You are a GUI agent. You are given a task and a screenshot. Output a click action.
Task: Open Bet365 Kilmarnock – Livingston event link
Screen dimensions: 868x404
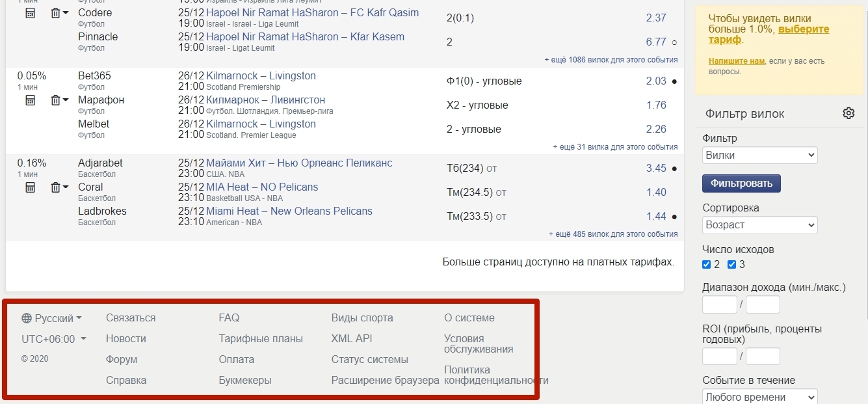click(x=261, y=76)
